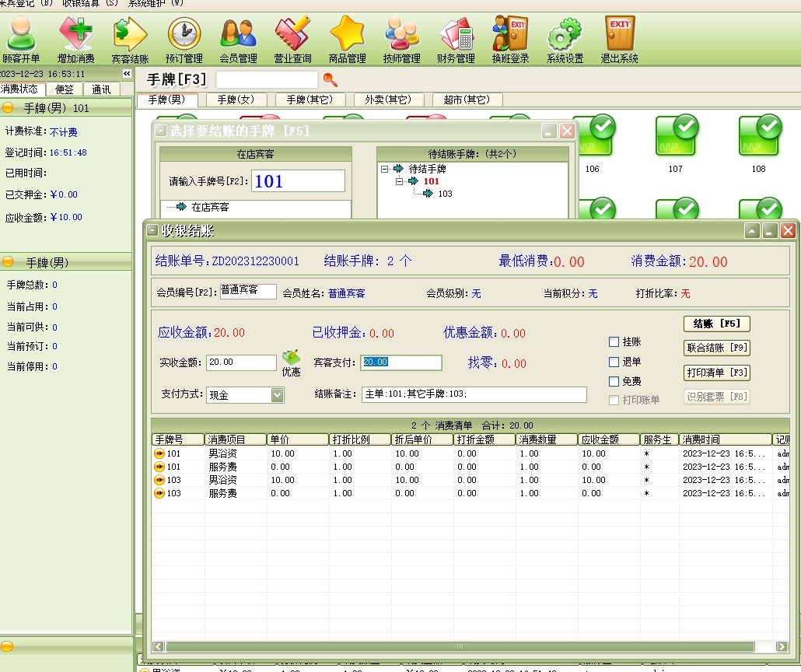
Task: Check the 免费 checkbox
Action: [614, 381]
